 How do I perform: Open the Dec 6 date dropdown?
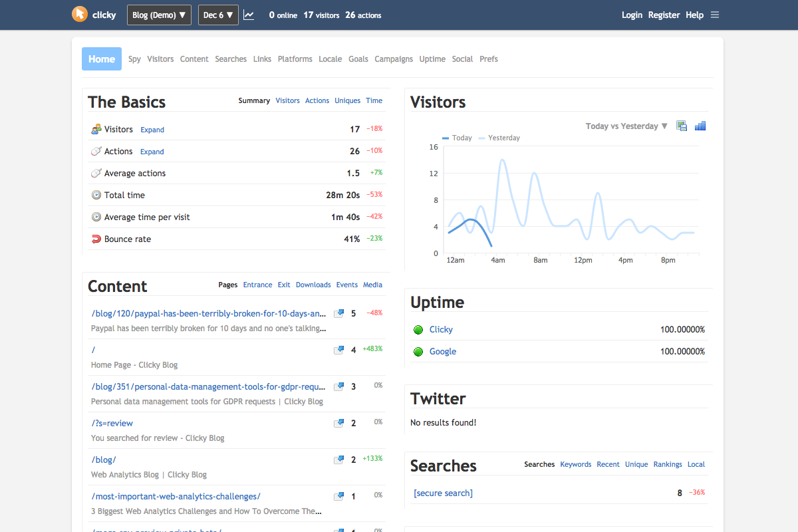click(x=218, y=15)
